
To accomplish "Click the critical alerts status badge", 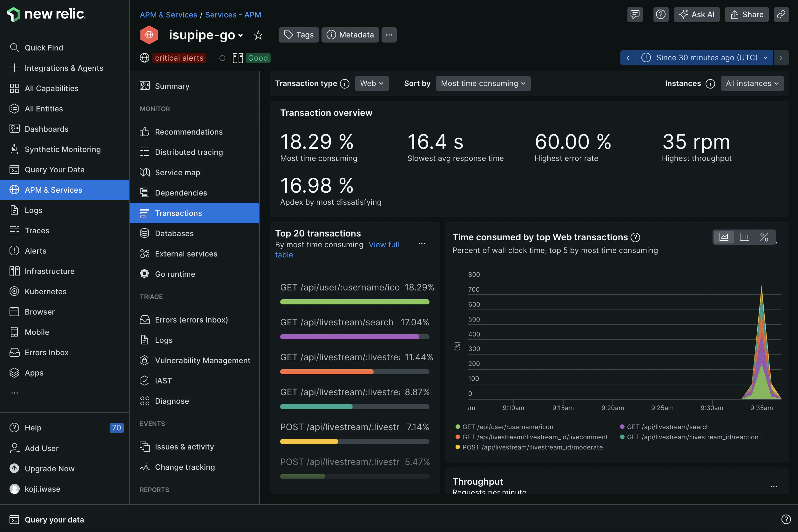I will click(x=179, y=58).
